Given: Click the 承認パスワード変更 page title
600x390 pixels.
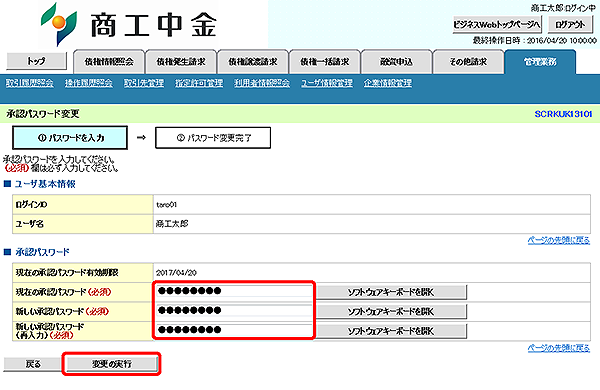Looking at the screenshot, I should pyautogui.click(x=43, y=114).
